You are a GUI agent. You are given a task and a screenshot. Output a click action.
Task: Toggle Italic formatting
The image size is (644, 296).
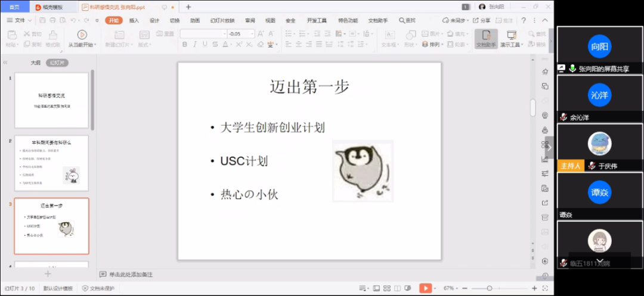(194, 44)
